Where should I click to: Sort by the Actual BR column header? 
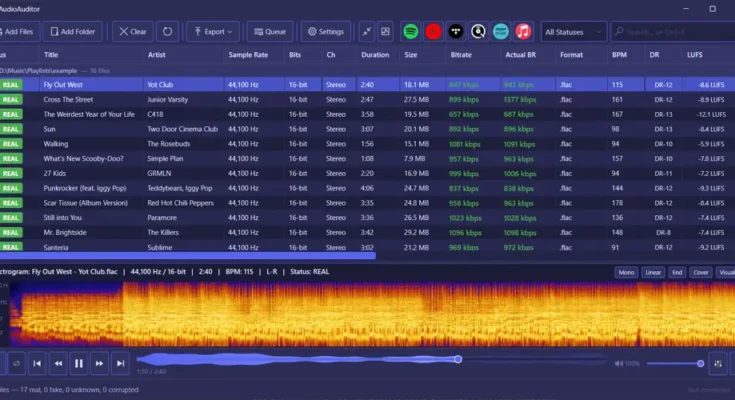[520, 55]
